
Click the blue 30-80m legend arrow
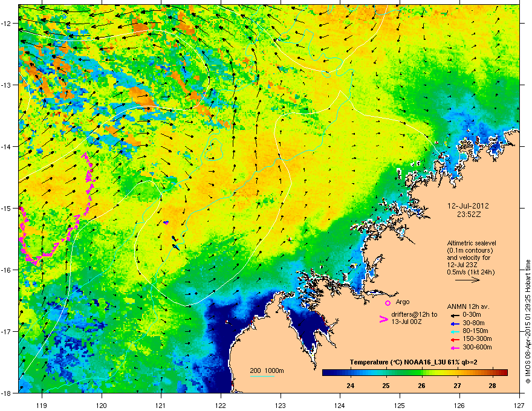455,323
